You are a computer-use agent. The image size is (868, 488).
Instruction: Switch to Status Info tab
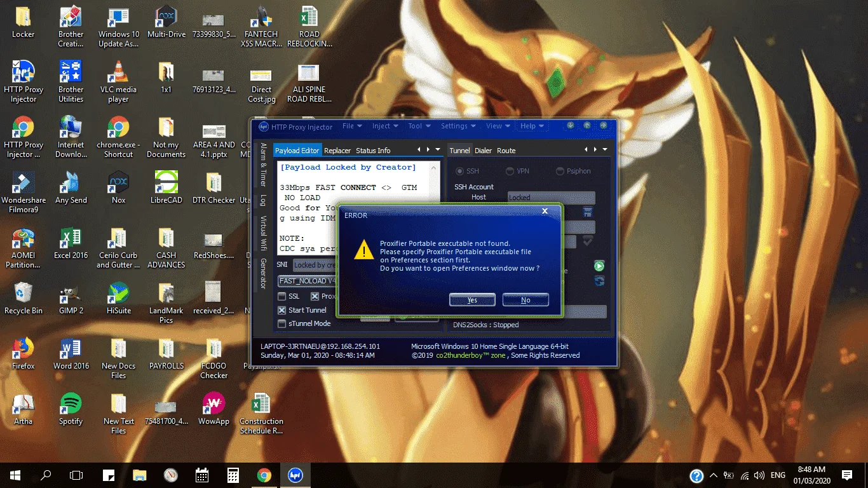[x=373, y=151]
